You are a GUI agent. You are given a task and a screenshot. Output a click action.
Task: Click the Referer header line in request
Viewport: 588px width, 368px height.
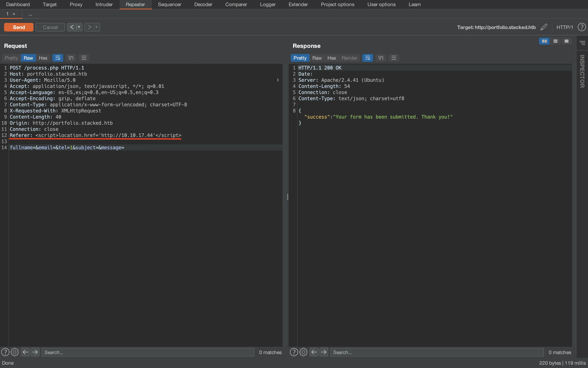(96, 135)
